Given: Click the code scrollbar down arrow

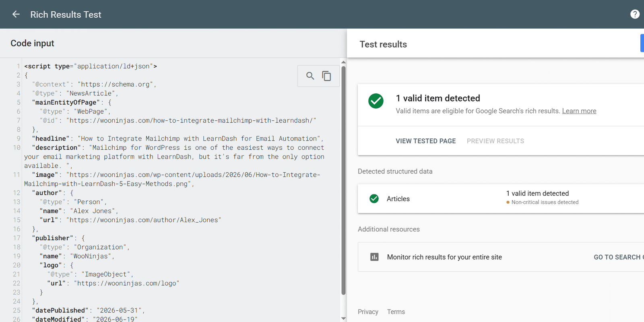Looking at the screenshot, I should 343,318.
